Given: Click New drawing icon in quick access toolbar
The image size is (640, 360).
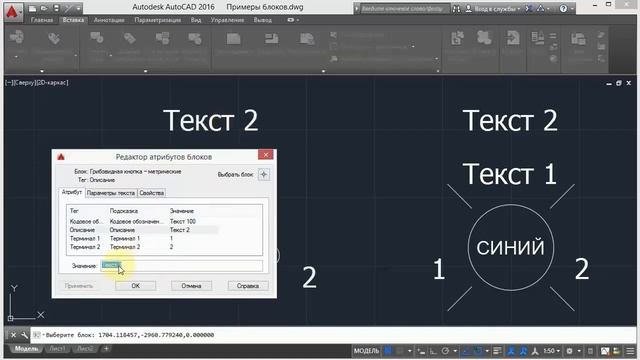Looking at the screenshot, I should (x=33, y=8).
